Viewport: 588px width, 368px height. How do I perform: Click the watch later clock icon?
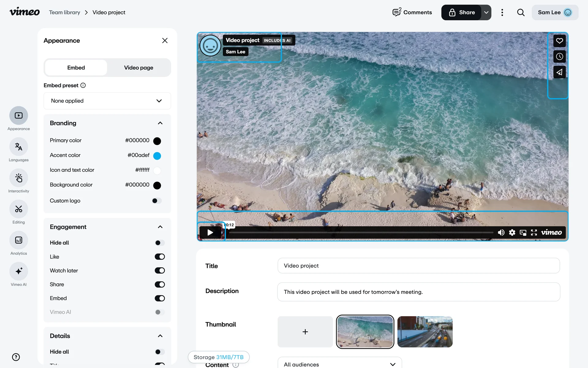tap(559, 56)
